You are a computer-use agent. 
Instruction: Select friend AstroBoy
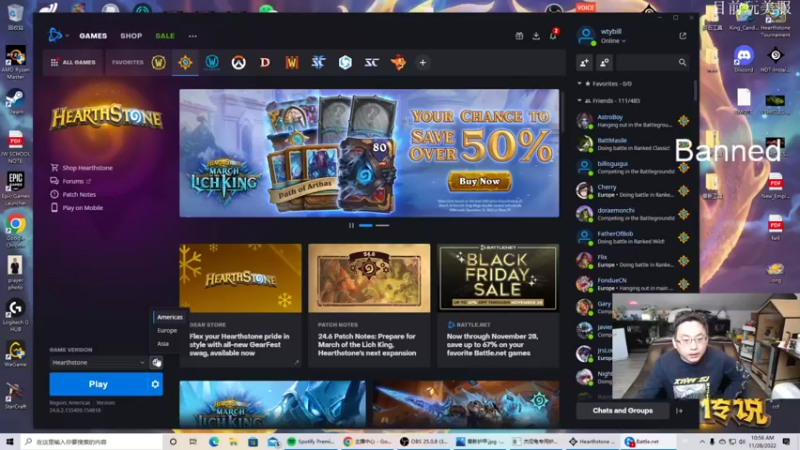[633, 120]
